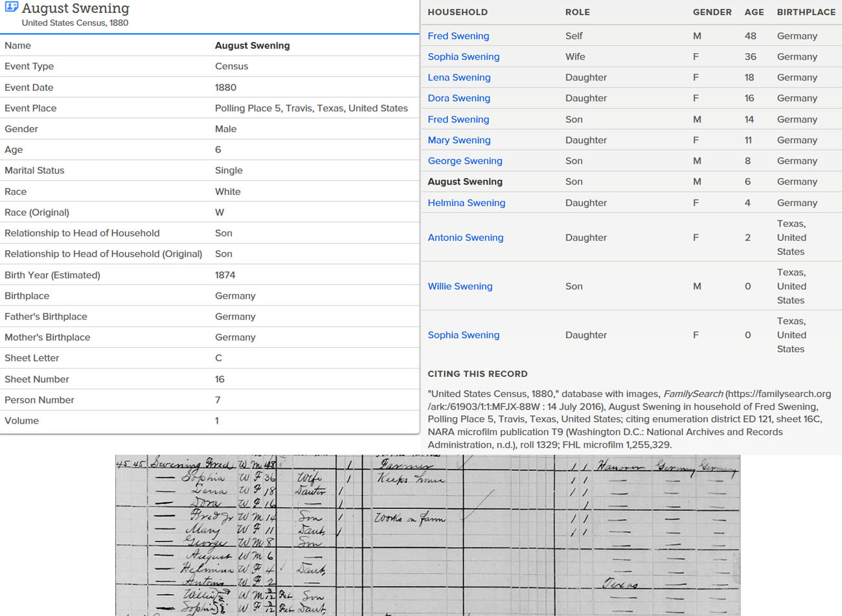
Task: Click the Sheet Number value 16
Action: (x=220, y=379)
